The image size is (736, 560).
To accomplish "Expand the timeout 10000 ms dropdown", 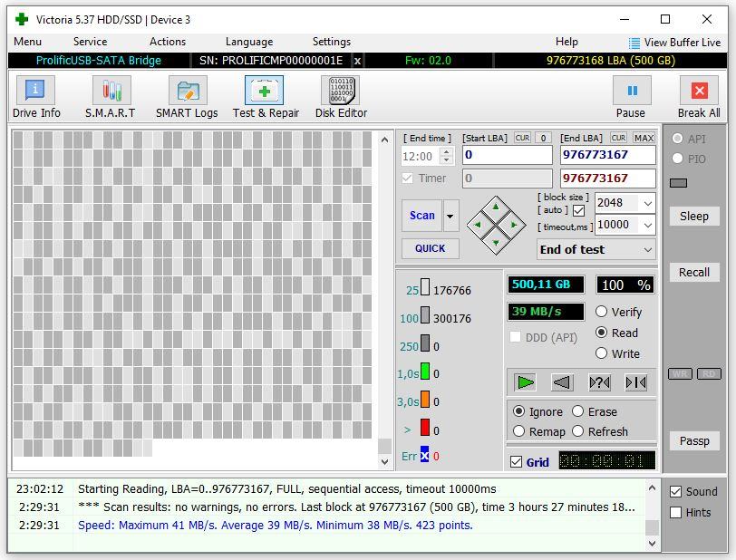I will (x=648, y=225).
